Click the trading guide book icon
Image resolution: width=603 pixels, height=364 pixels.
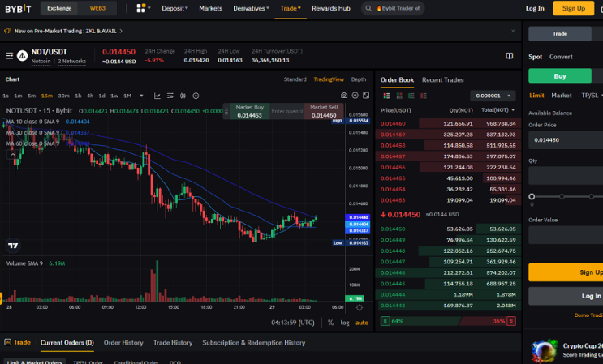click(509, 56)
